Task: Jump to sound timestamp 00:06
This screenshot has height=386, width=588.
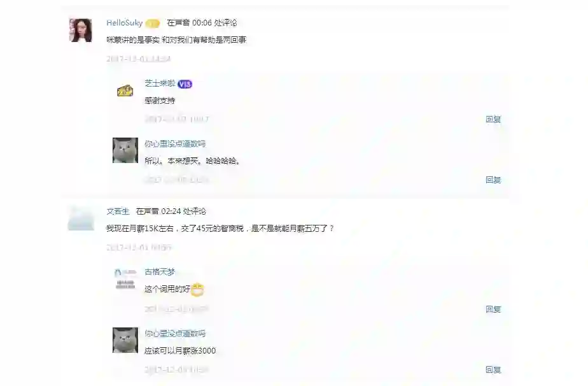Action: [x=202, y=23]
